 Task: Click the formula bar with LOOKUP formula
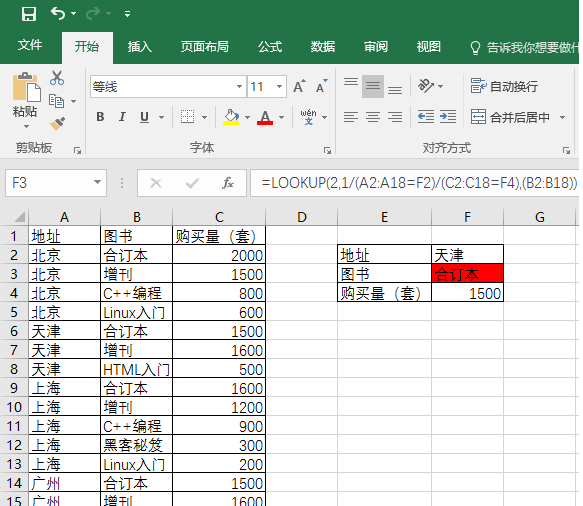pyautogui.click(x=414, y=183)
